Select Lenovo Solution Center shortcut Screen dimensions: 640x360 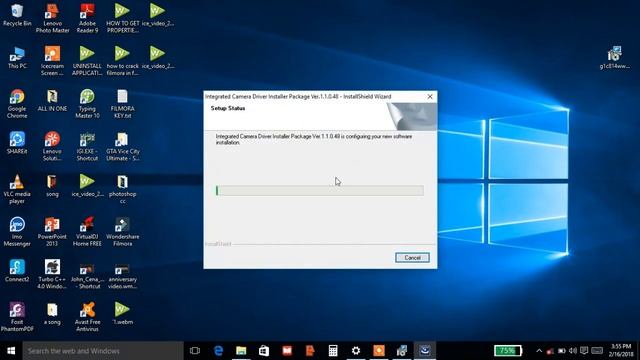pos(52,146)
